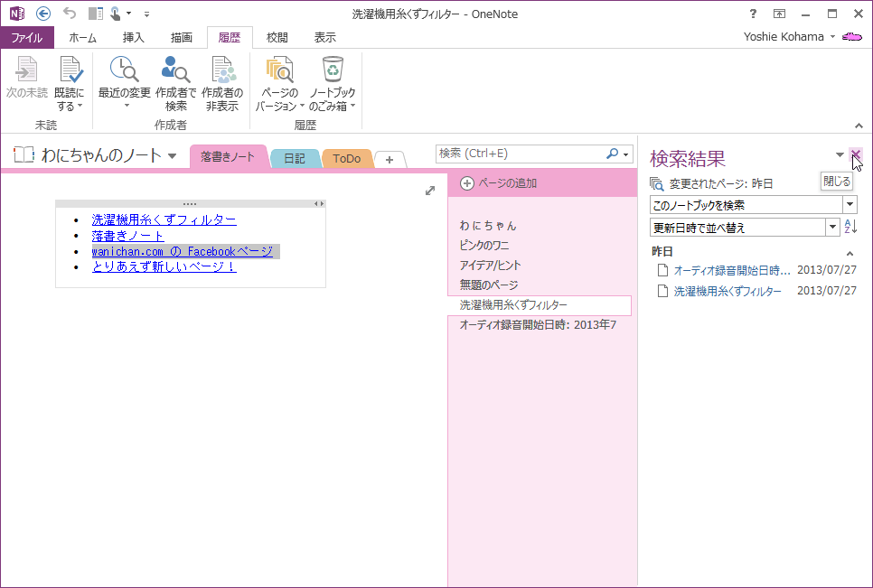Click the plus circle icon of ページの追加
The width and height of the screenshot is (873, 588).
coord(466,183)
